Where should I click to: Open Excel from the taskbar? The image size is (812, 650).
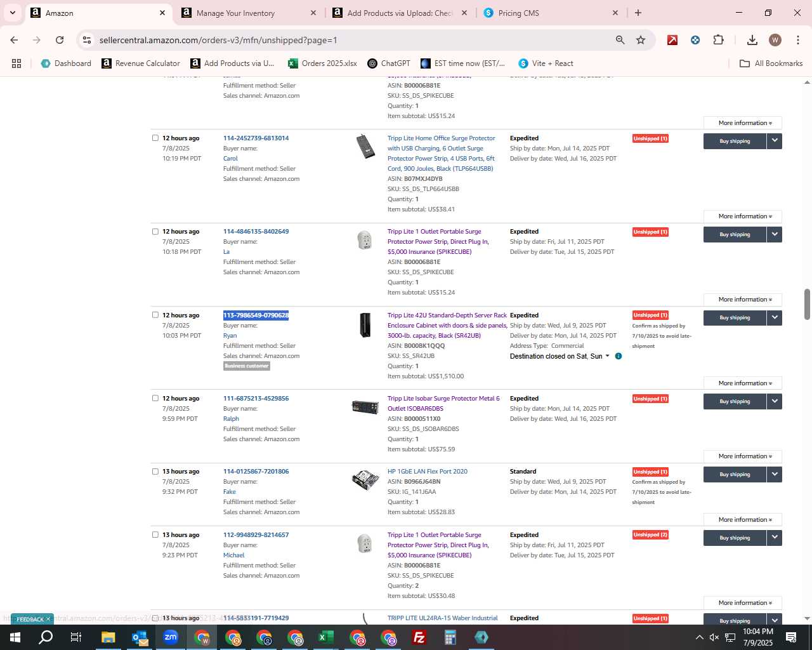pyautogui.click(x=326, y=637)
